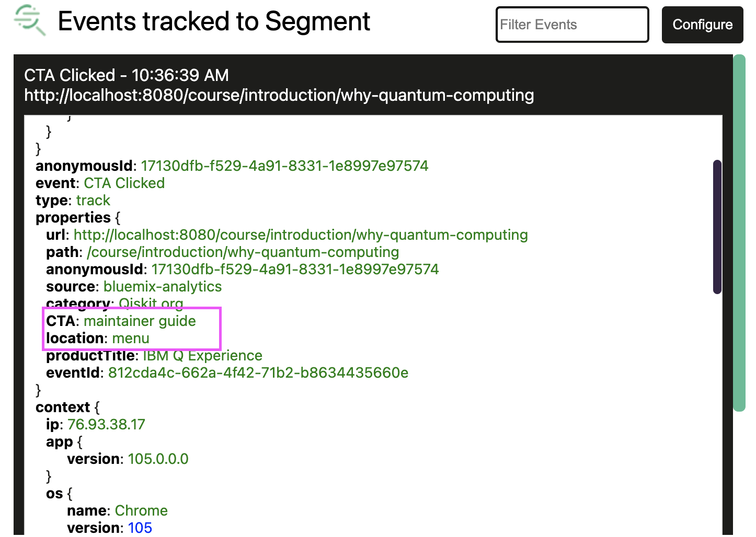The image size is (756, 537).
Task: Click the app version 105.0.0.0 value
Action: coord(158,459)
